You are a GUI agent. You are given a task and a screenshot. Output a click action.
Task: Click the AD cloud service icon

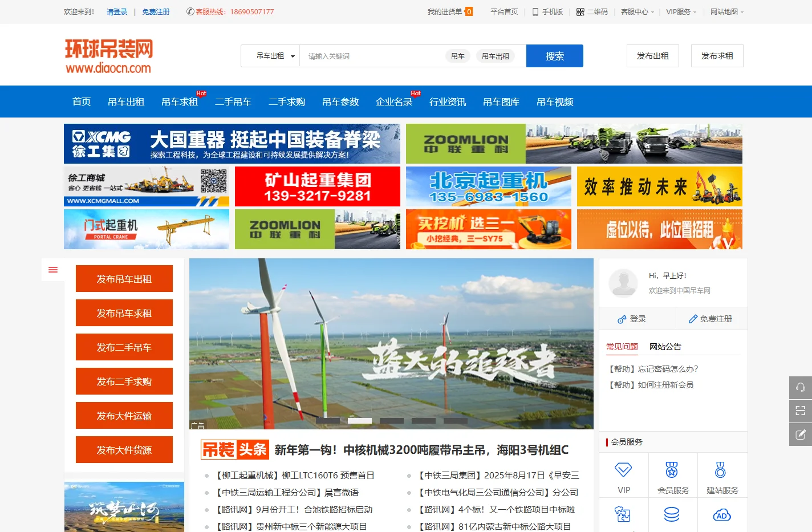[722, 515]
